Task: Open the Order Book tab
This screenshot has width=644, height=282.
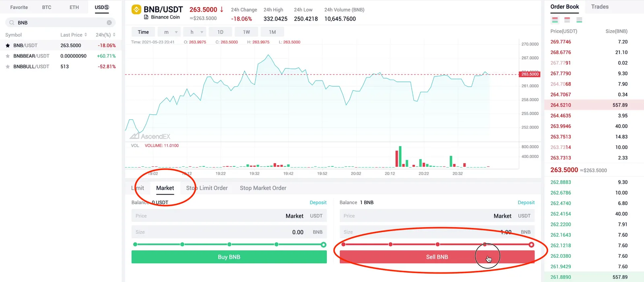Action: click(x=565, y=7)
